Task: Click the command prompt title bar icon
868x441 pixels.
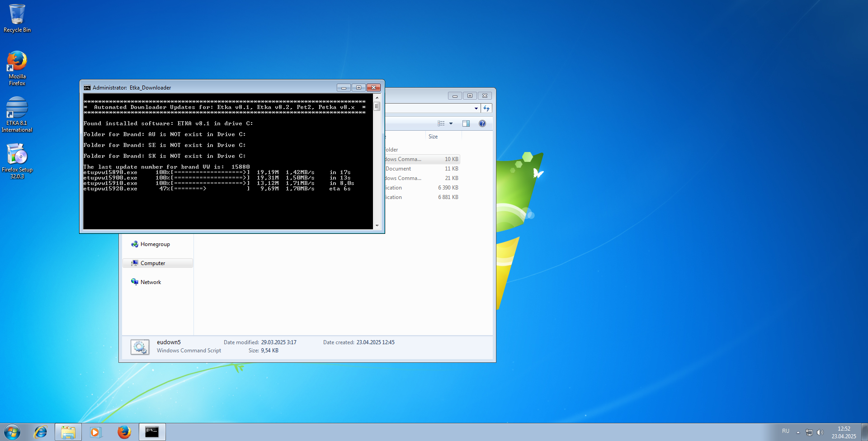Action: point(87,88)
